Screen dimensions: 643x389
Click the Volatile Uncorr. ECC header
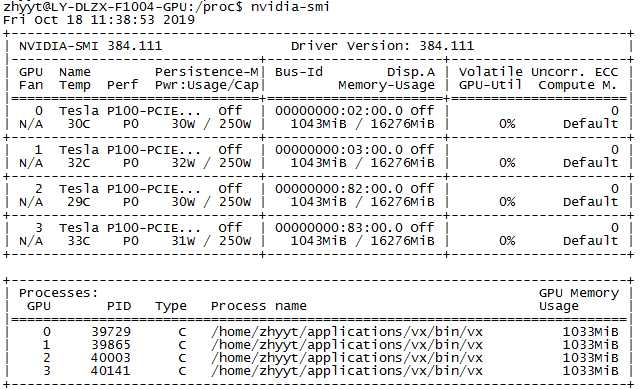click(x=538, y=72)
